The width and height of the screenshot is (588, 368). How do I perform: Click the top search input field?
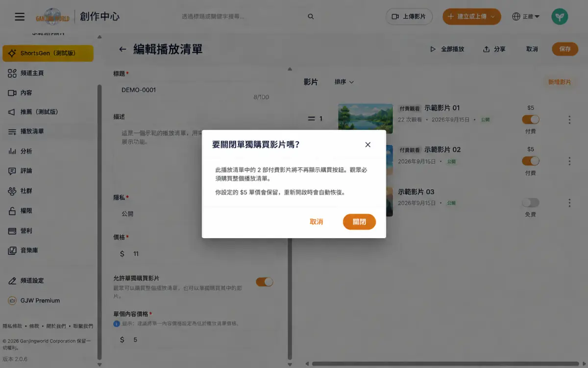coord(240,17)
